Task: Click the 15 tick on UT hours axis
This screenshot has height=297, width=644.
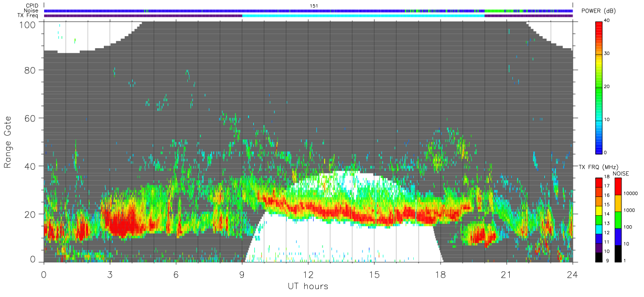Action: click(x=374, y=274)
